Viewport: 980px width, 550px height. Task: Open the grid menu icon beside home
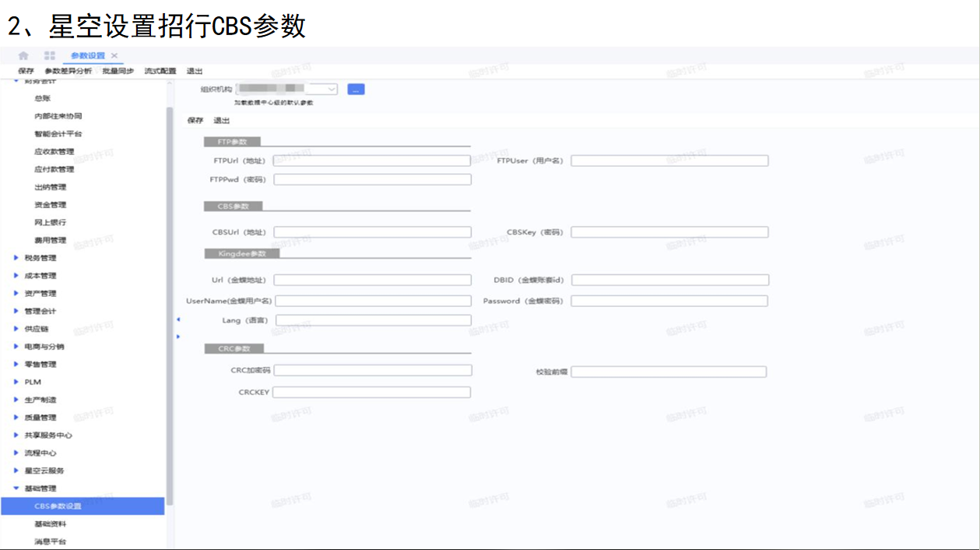tap(50, 55)
